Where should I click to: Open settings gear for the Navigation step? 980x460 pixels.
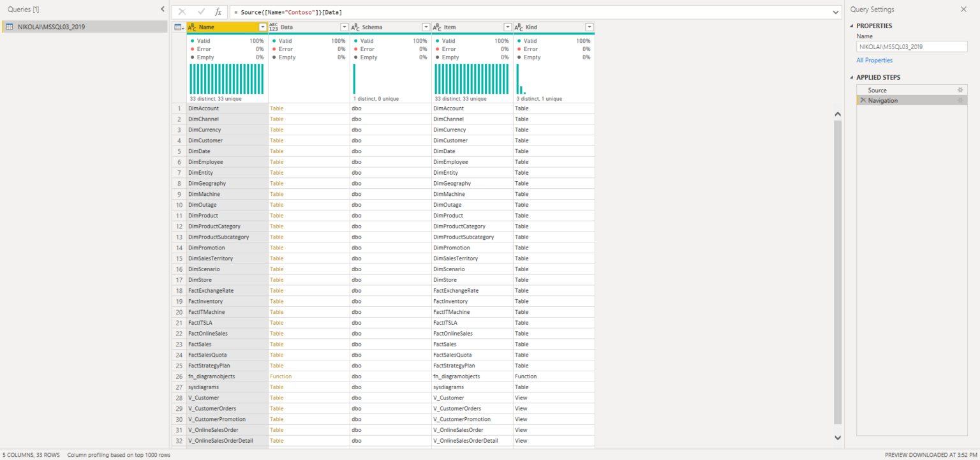pos(960,100)
